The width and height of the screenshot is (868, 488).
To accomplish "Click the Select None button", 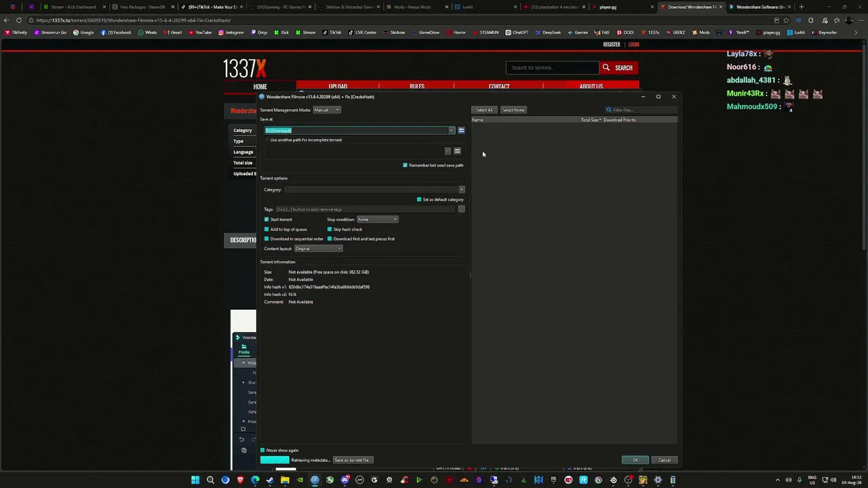I will 513,110.
